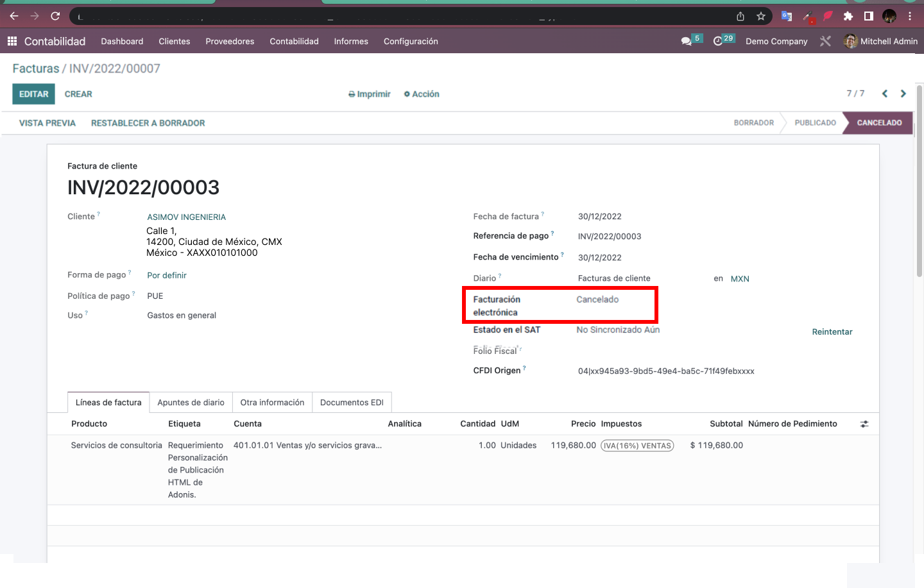Open column options adjust icon

(x=864, y=424)
